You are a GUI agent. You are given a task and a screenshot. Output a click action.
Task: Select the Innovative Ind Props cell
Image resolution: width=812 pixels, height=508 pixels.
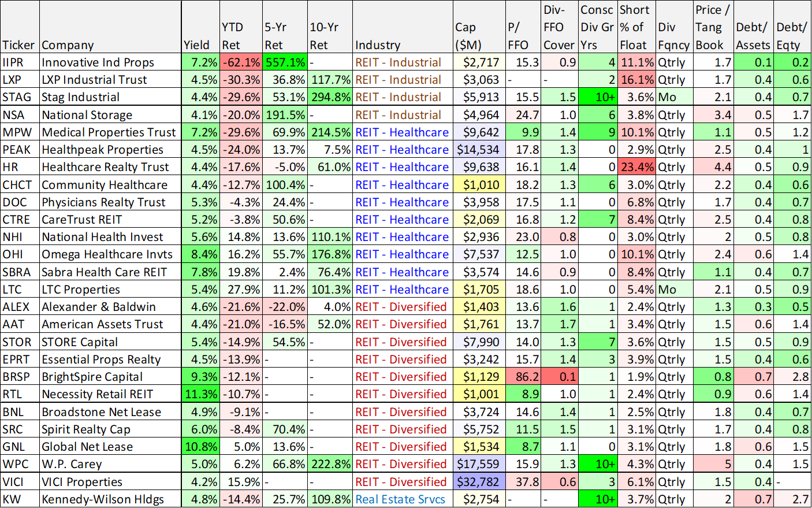click(110, 62)
